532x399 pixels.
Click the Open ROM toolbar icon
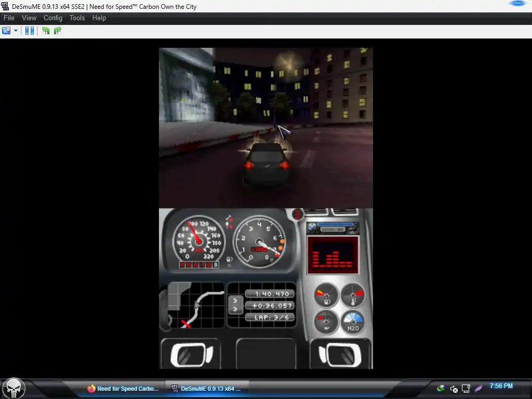pos(6,31)
